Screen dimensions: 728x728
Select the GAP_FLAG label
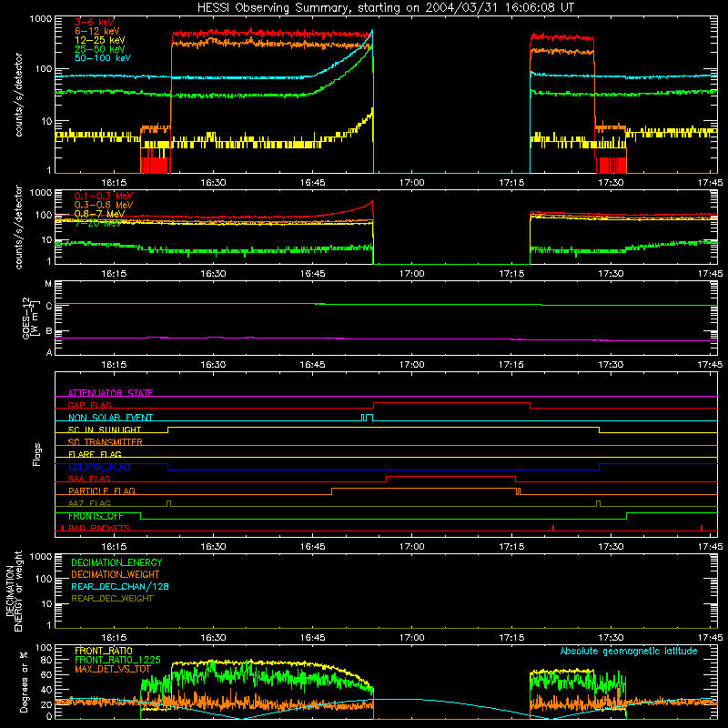89,405
